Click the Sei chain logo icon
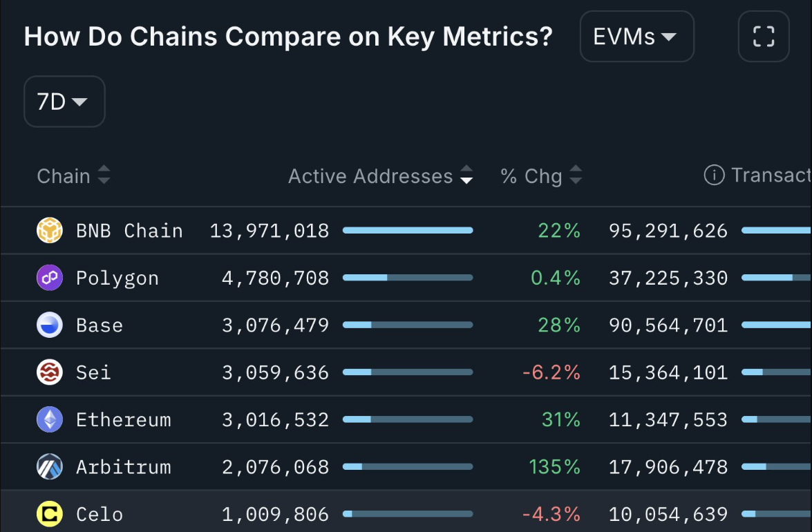 50,372
